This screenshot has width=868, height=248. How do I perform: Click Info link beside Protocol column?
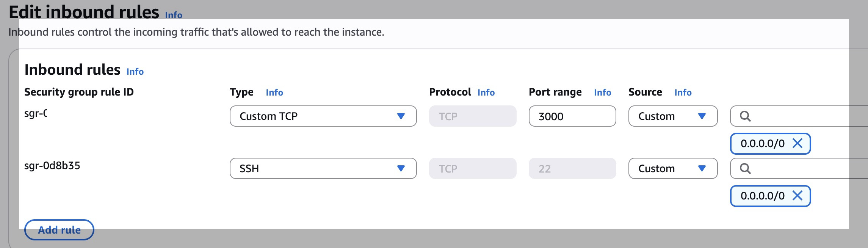coord(486,93)
